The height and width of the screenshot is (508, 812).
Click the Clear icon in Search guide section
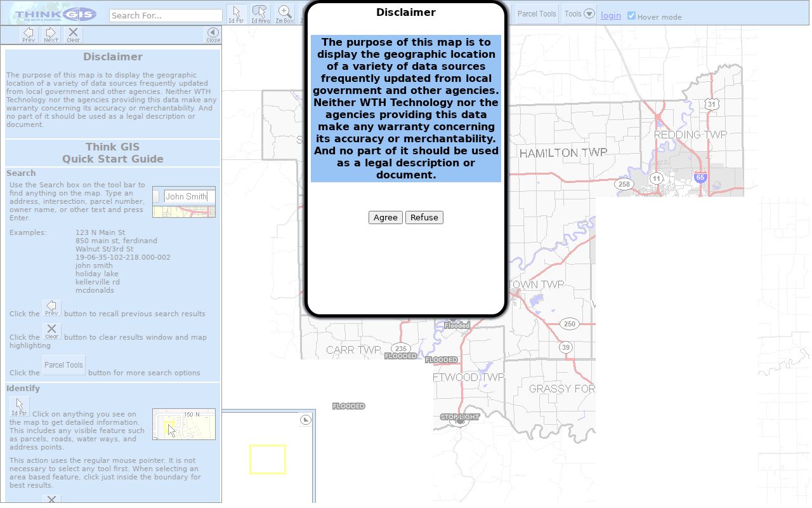51,332
